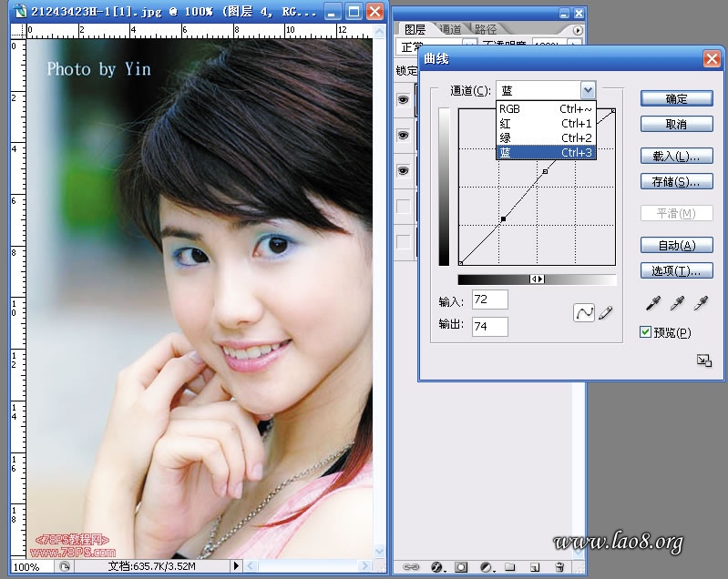
Task: Select the 红 channel option
Action: (x=546, y=124)
